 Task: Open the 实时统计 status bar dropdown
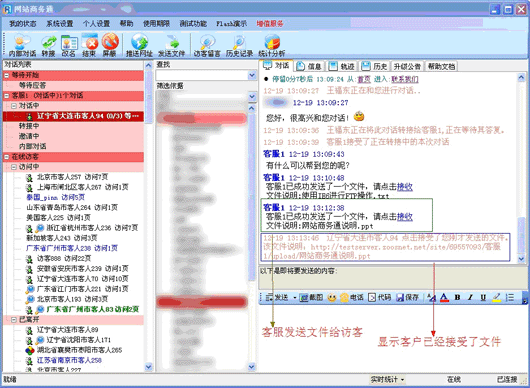pos(387,379)
